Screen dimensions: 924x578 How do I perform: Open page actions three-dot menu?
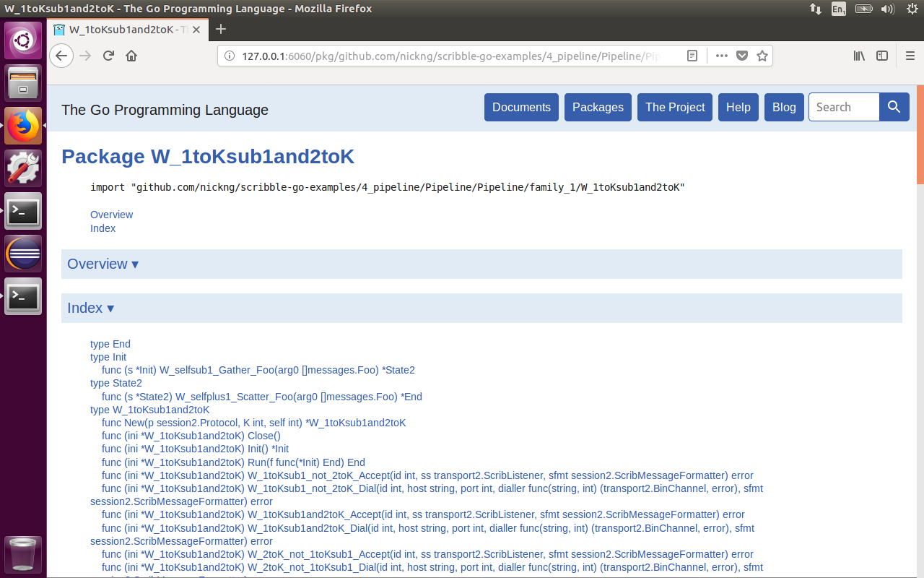(x=722, y=56)
